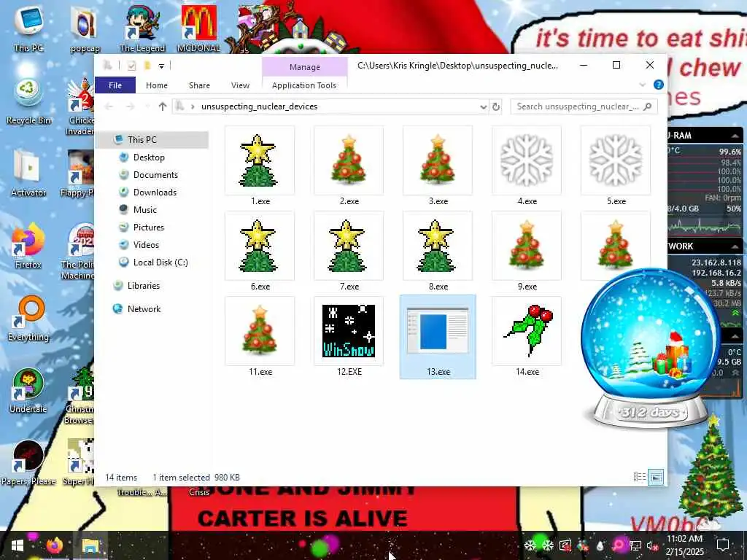747x560 pixels.
Task: Click the Properties quick access toolbar checkbox icon
Action: coord(131,66)
